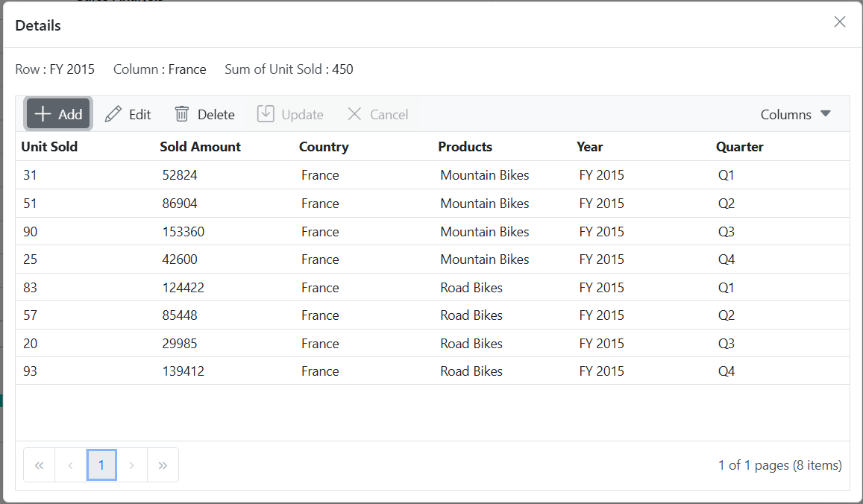
Task: Select the Edit pencil icon
Action: point(112,113)
